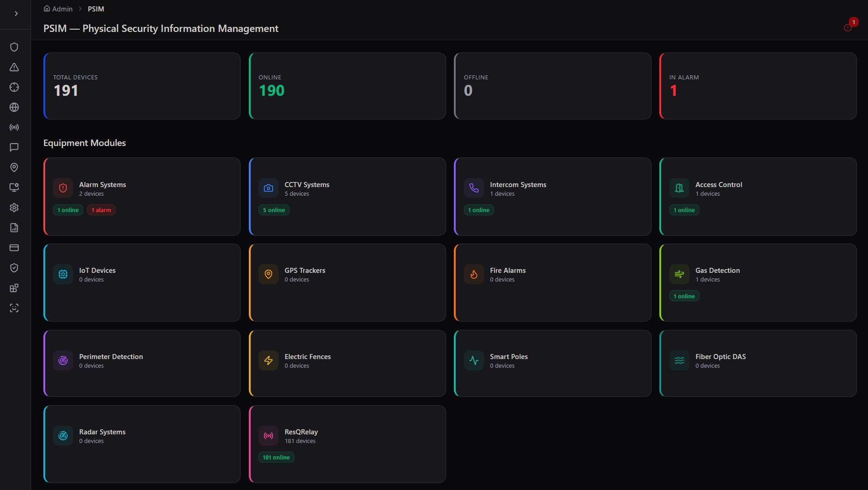Open the blocks modules icon in sidebar
The image size is (868, 490).
point(14,288)
